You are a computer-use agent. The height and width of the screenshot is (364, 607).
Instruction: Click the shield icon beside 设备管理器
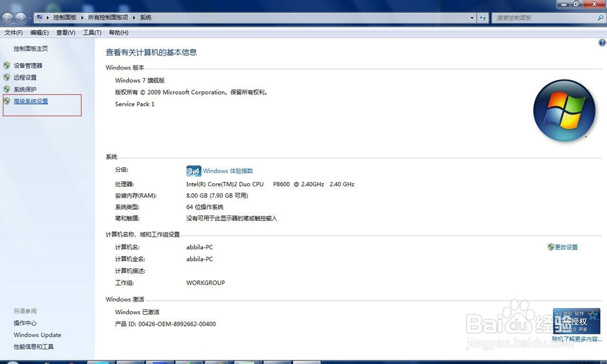click(7, 66)
